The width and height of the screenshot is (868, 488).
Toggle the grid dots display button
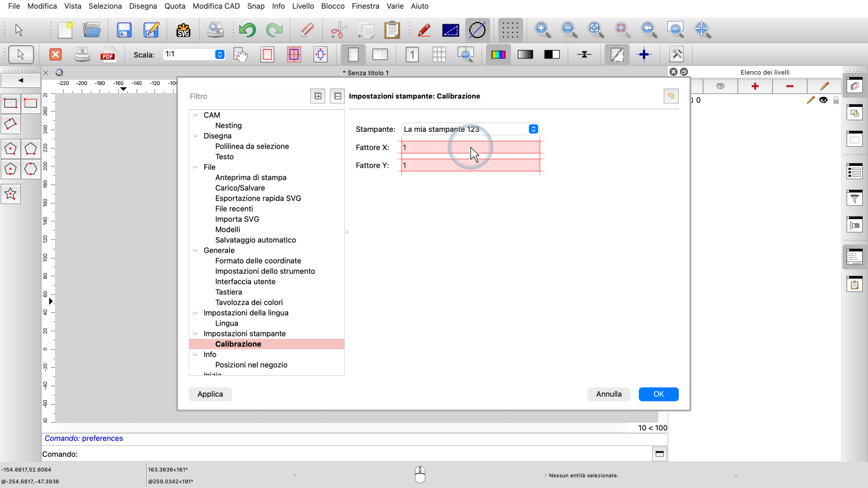pyautogui.click(x=510, y=30)
